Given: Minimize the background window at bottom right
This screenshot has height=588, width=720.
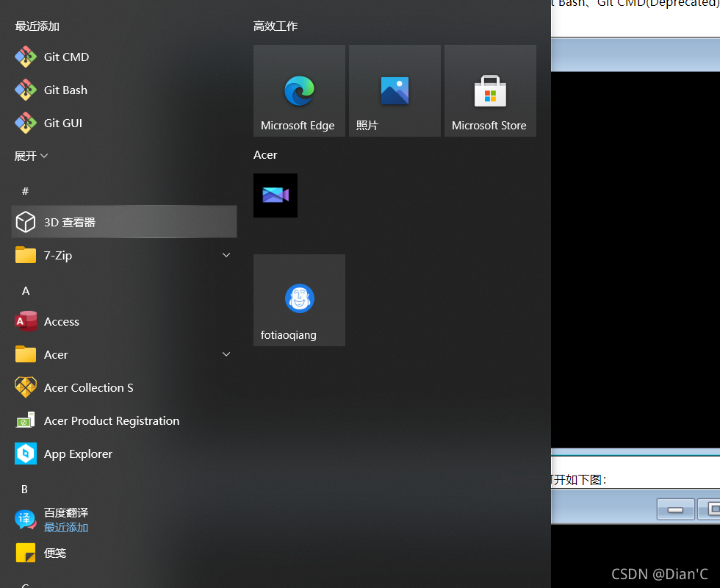Looking at the screenshot, I should [675, 509].
